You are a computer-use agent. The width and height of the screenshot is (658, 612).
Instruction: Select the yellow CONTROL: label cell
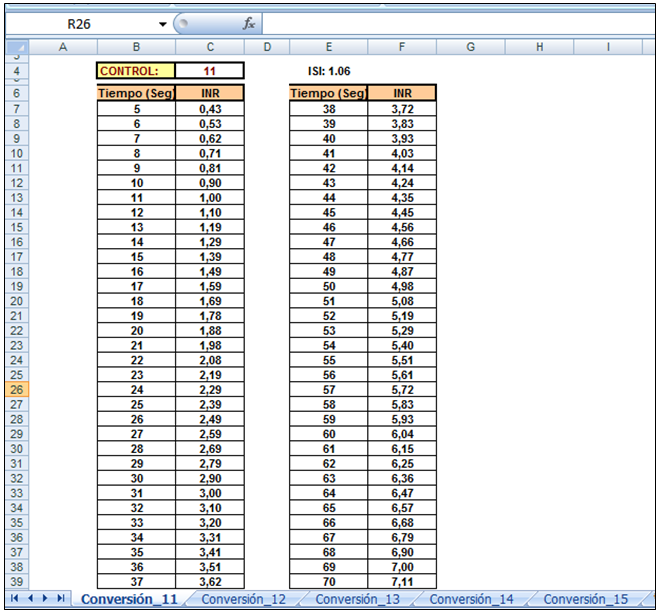pos(136,71)
